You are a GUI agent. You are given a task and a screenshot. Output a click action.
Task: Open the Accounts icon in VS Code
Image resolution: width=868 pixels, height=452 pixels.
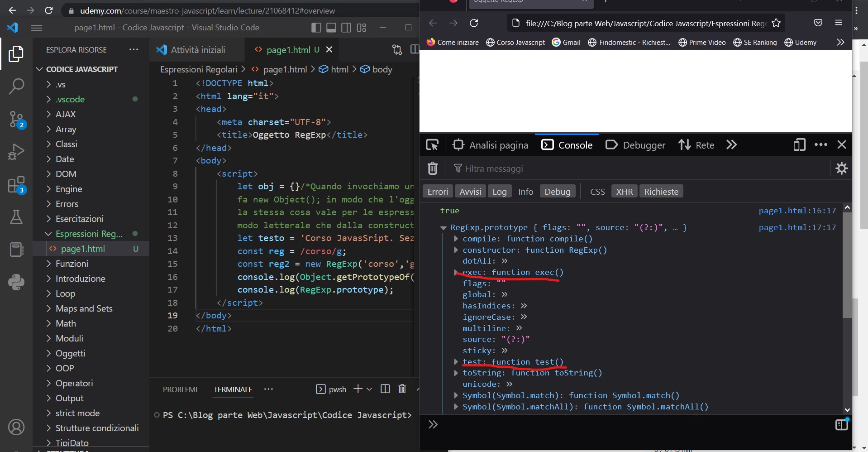click(16, 427)
